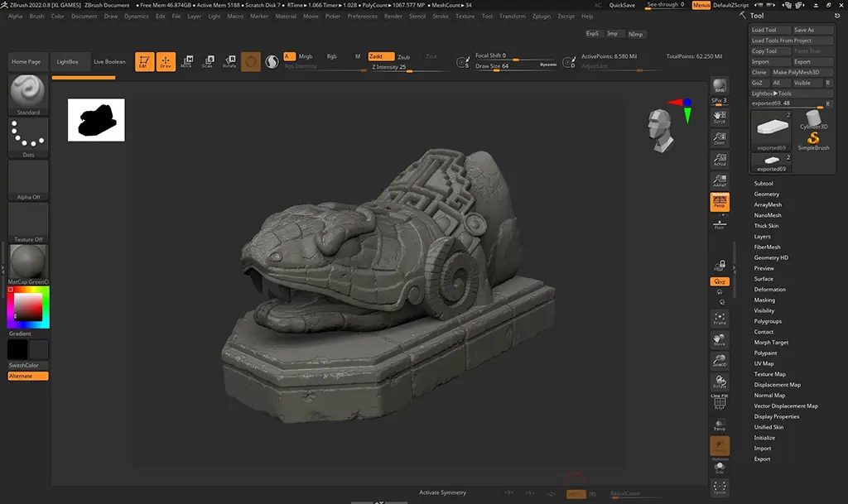The width and height of the screenshot is (848, 504).
Task: Click Make PolyMesh3D button
Action: (802, 72)
